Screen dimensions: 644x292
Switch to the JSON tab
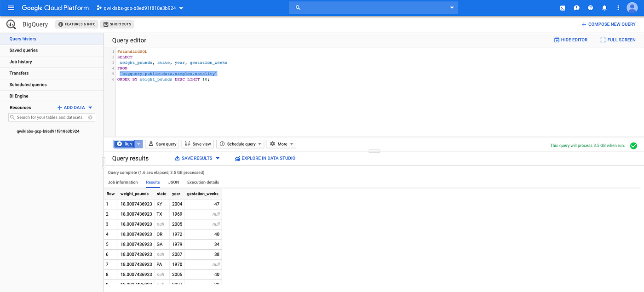click(173, 182)
